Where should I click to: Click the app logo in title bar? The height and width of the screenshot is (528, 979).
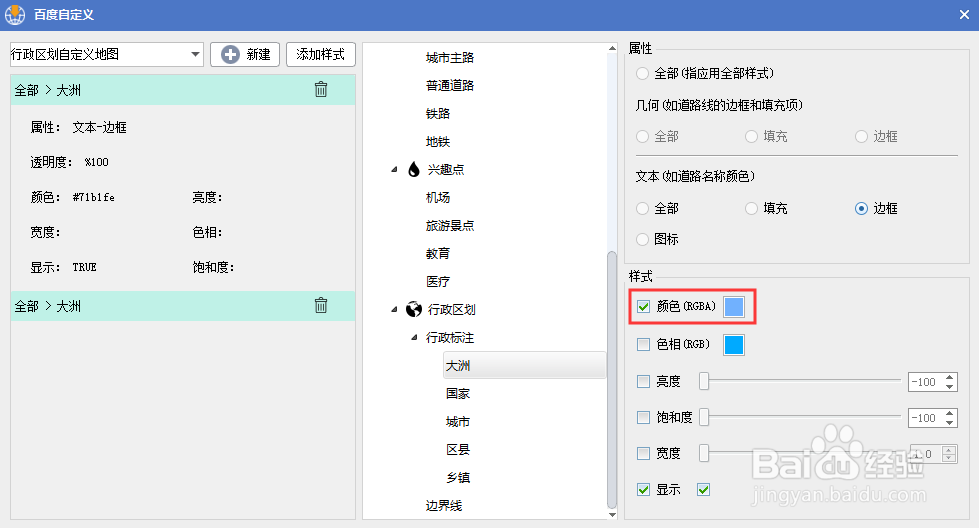[x=15, y=14]
